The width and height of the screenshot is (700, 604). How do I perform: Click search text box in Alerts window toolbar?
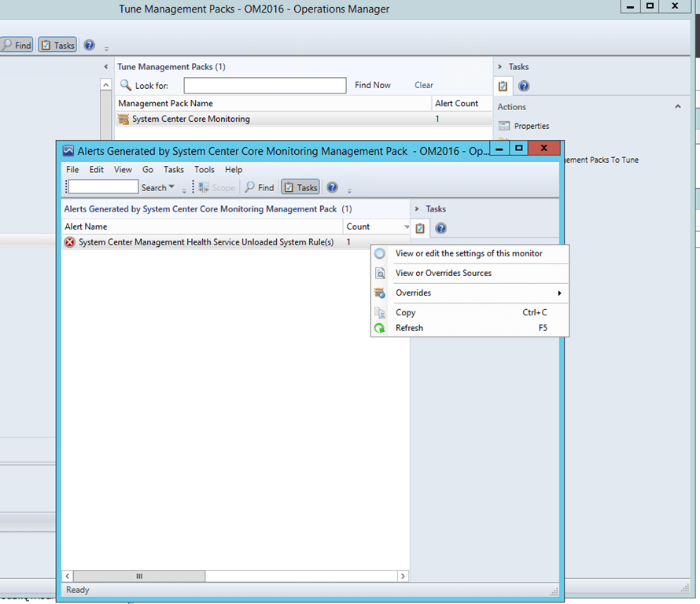click(x=104, y=186)
